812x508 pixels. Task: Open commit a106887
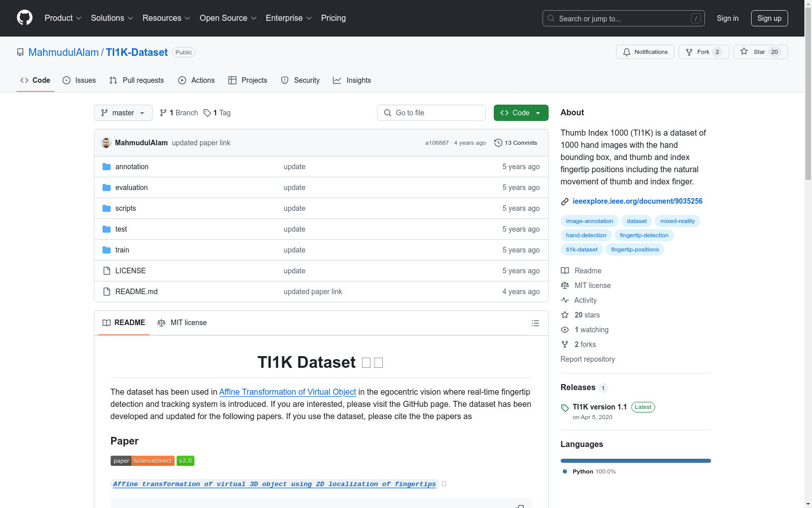[x=437, y=143]
